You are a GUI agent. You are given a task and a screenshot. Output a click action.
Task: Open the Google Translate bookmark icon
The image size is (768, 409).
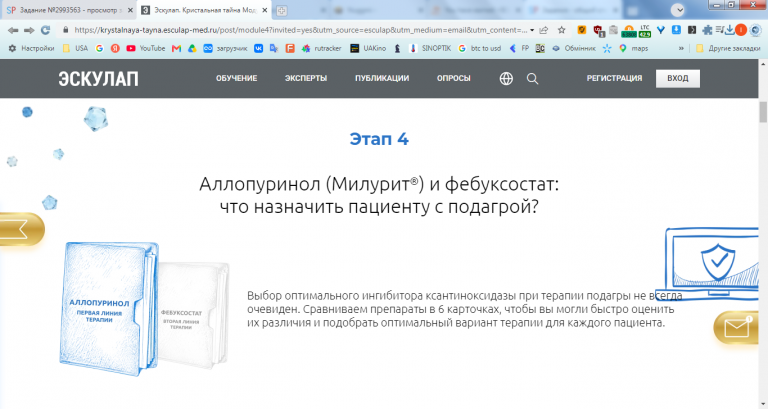coord(274,48)
